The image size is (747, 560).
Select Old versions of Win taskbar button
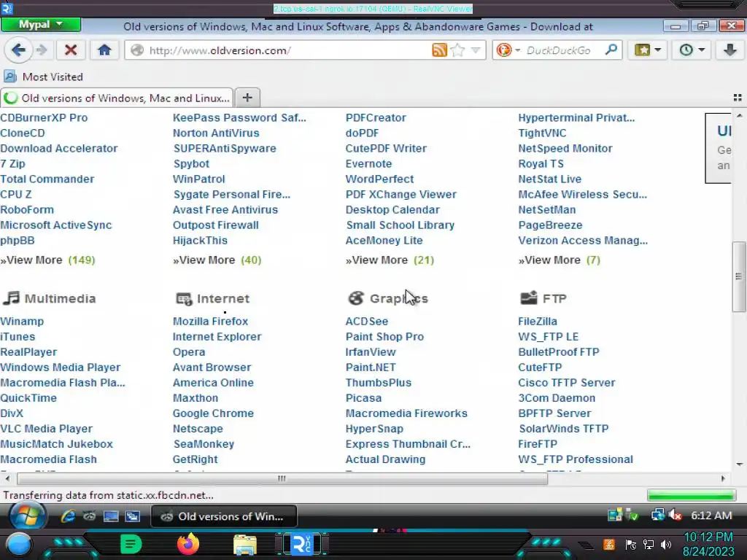click(224, 516)
